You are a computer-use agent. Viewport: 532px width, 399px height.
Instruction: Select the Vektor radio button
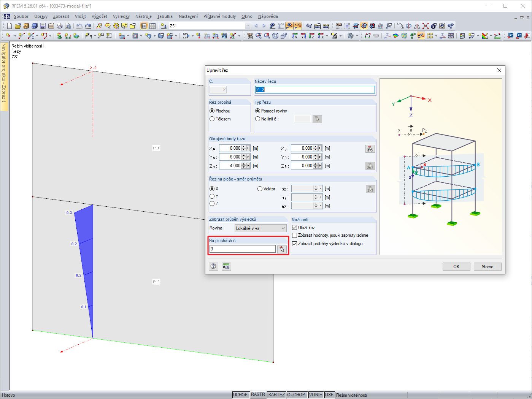260,189
